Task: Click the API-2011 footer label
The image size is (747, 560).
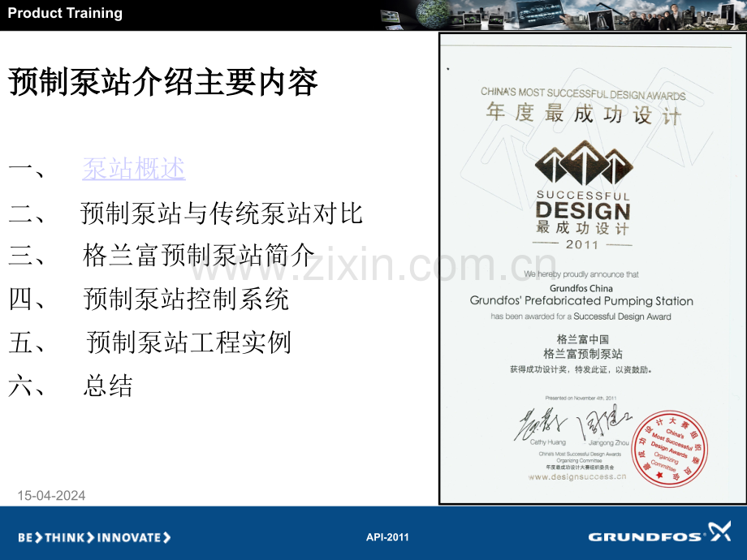Action: pyautogui.click(x=387, y=537)
